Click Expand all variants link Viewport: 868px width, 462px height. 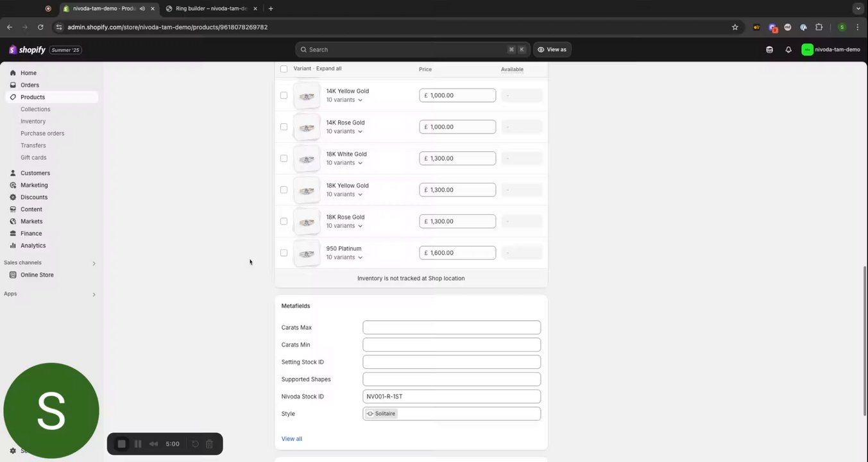pyautogui.click(x=328, y=69)
